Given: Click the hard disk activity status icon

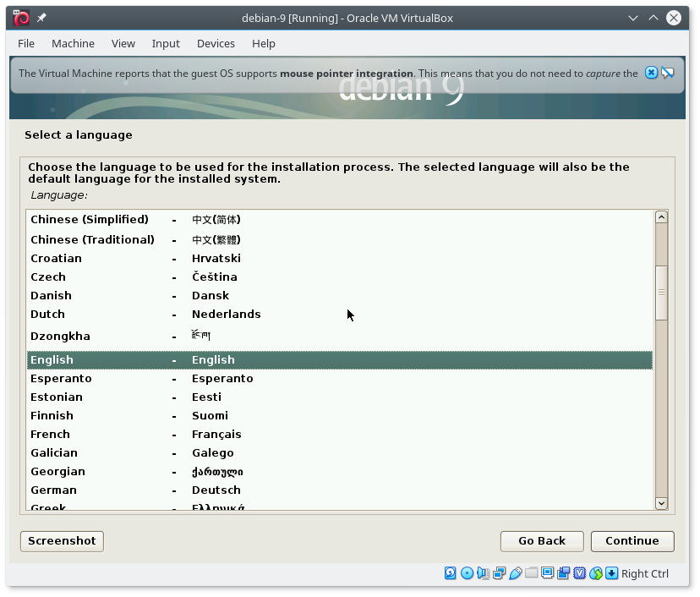Looking at the screenshot, I should click(451, 573).
